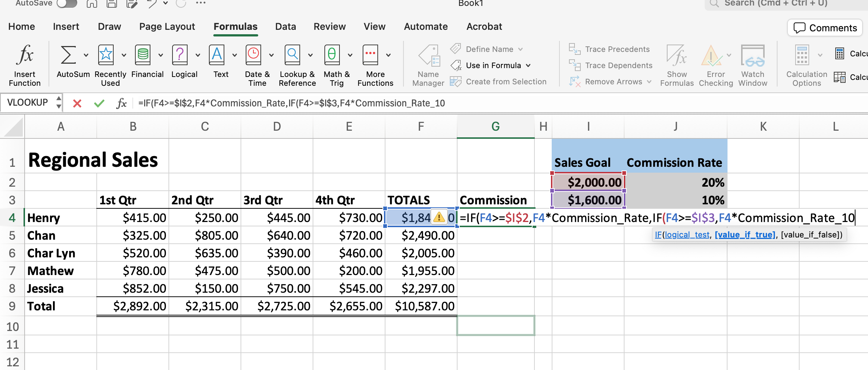The width and height of the screenshot is (868, 370).
Task: Select the Regional Sales title cell
Action: 61,156
